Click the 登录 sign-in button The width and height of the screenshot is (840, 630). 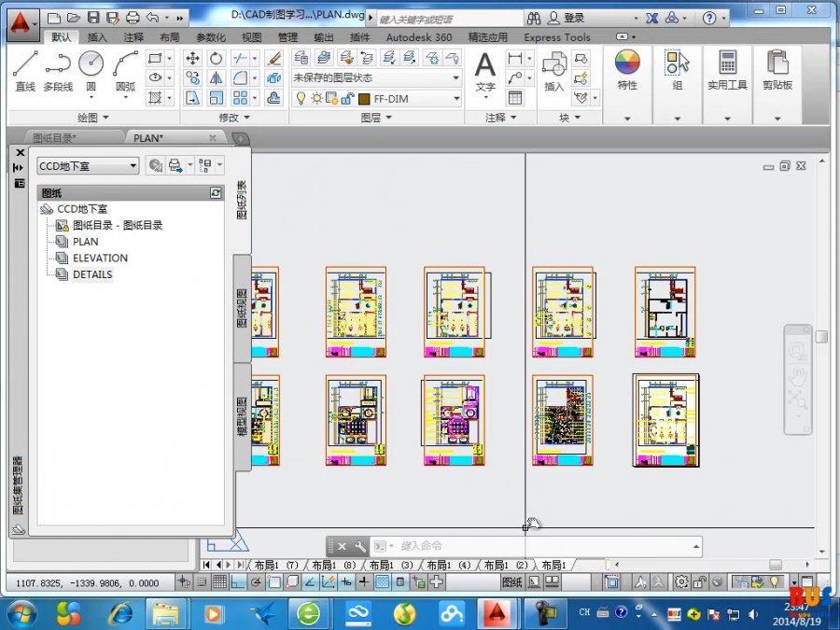(574, 18)
